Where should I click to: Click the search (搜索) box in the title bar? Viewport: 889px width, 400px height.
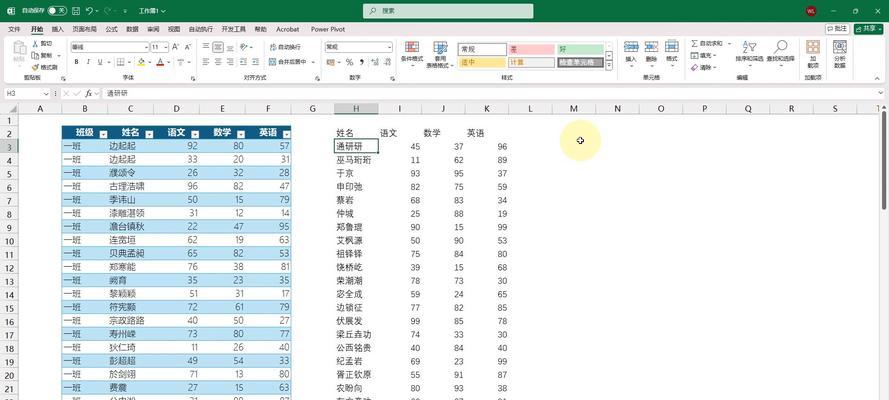coord(448,11)
